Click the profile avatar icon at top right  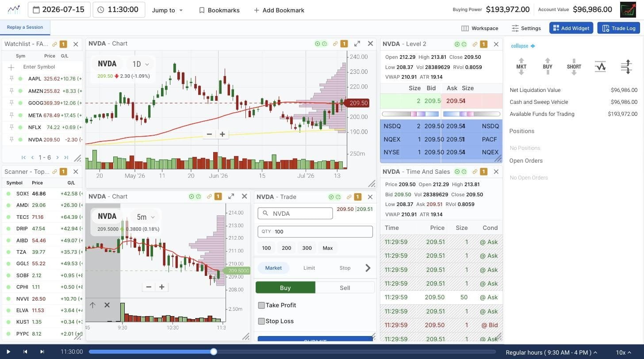click(628, 10)
